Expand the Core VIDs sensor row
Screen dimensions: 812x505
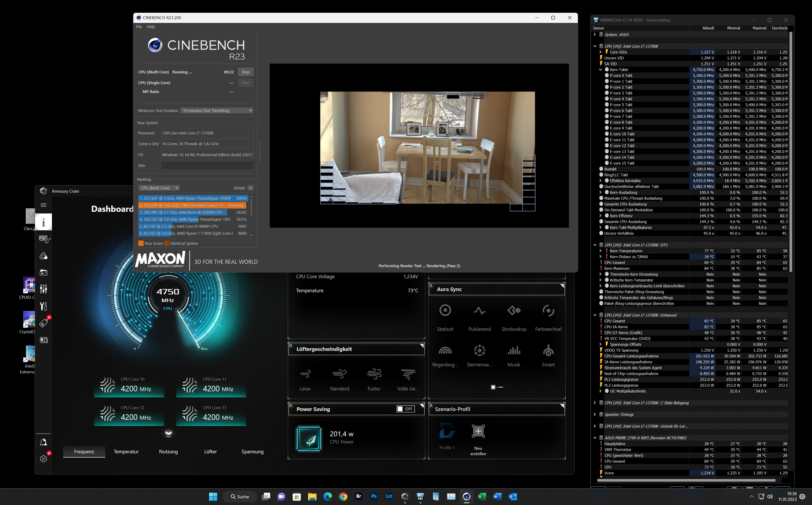click(601, 52)
